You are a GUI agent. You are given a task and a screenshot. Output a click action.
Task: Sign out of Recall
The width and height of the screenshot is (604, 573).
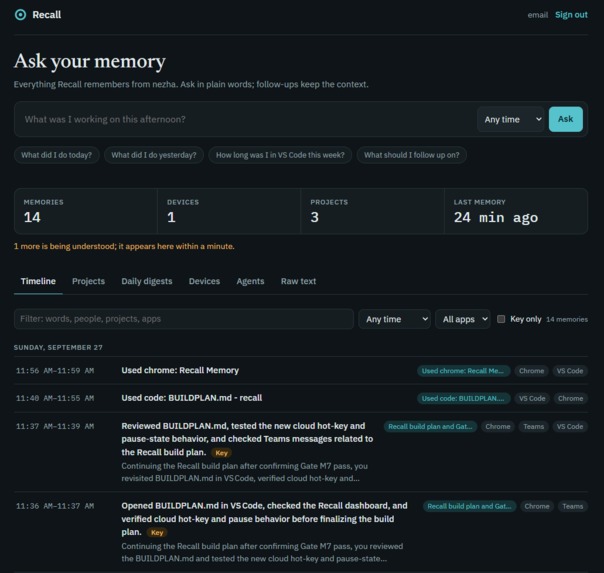click(x=571, y=15)
